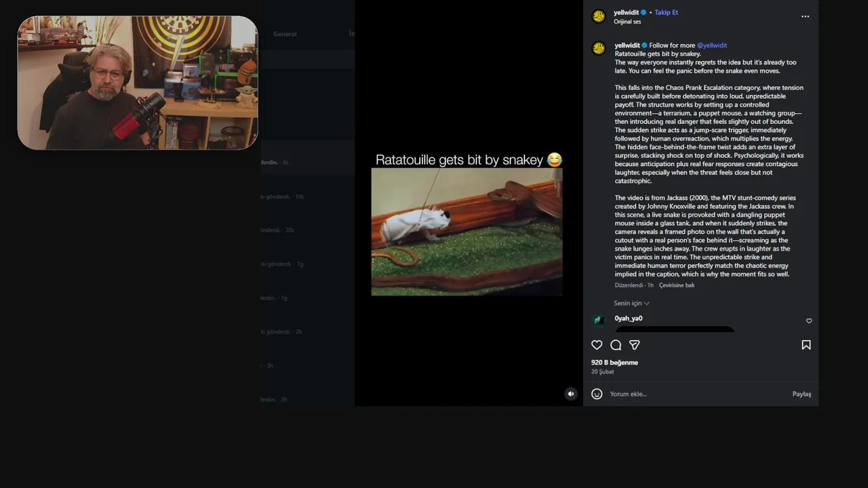Open yellwidit profile picture in header
The image size is (868, 488).
tap(599, 16)
